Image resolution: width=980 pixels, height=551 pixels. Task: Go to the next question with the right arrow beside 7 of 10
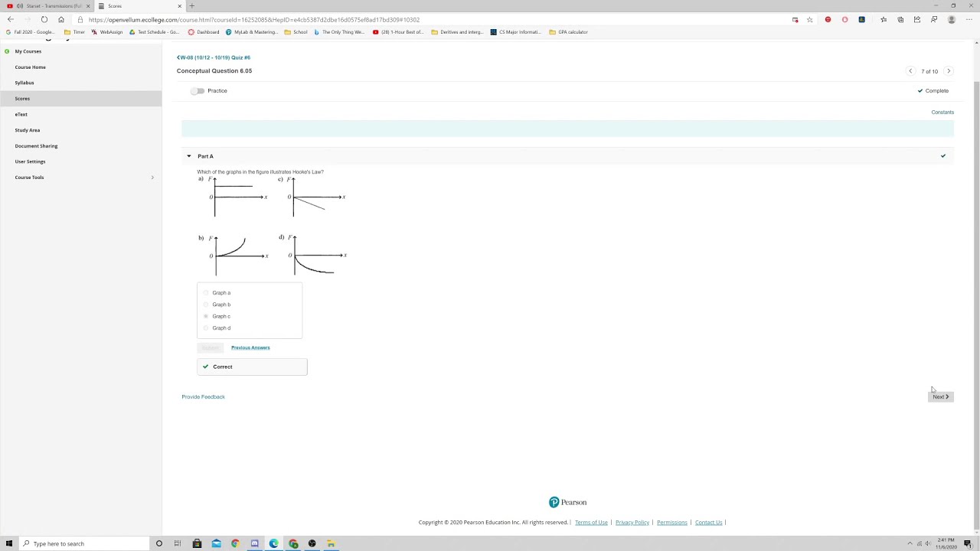(949, 71)
